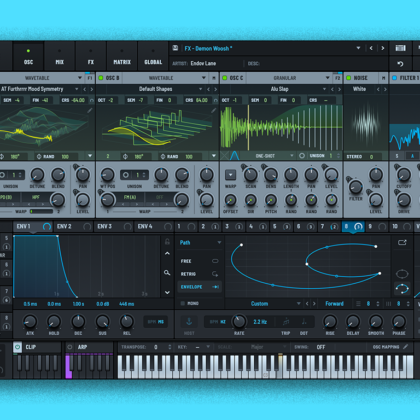This screenshot has height=420, width=420.
Task: Open the FX tab
Action: click(91, 57)
